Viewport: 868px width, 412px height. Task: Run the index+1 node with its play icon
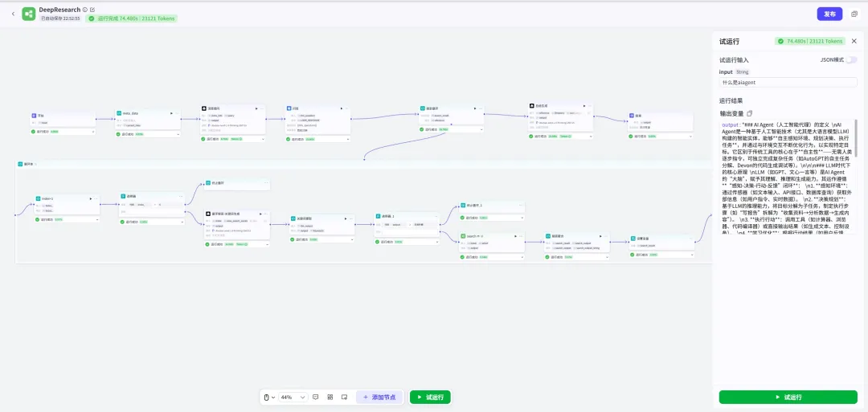(x=90, y=198)
